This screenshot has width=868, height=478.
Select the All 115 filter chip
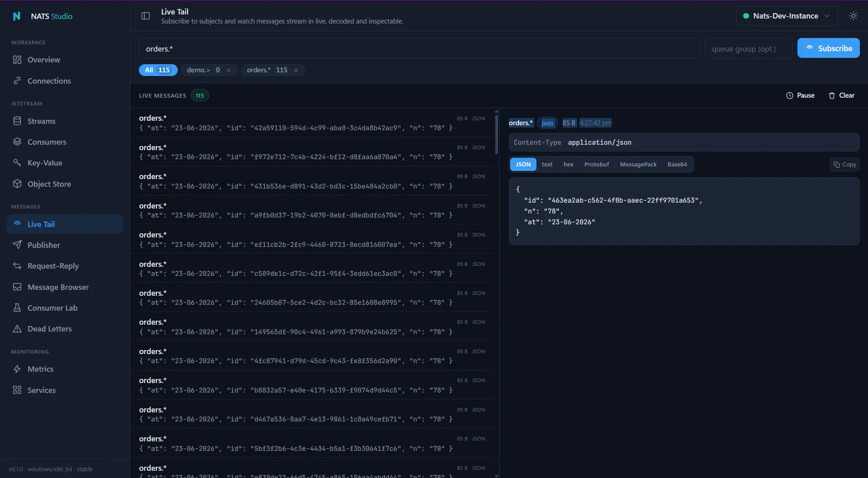[158, 70]
